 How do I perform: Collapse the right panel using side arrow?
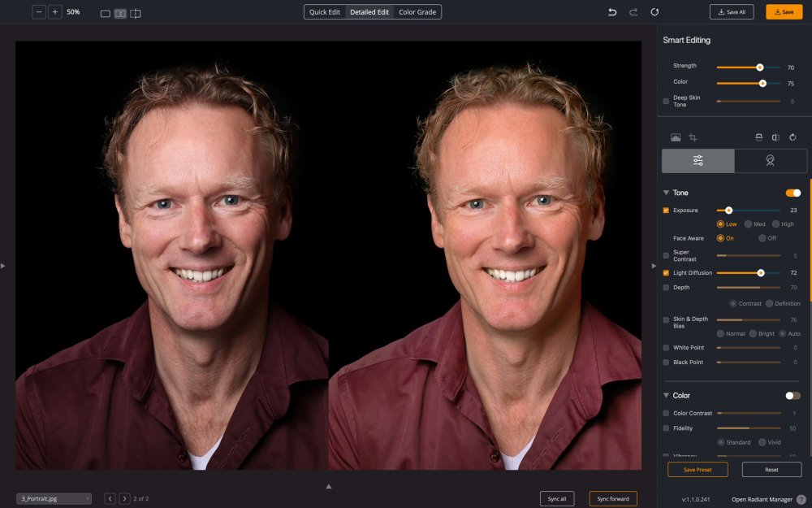(x=654, y=266)
